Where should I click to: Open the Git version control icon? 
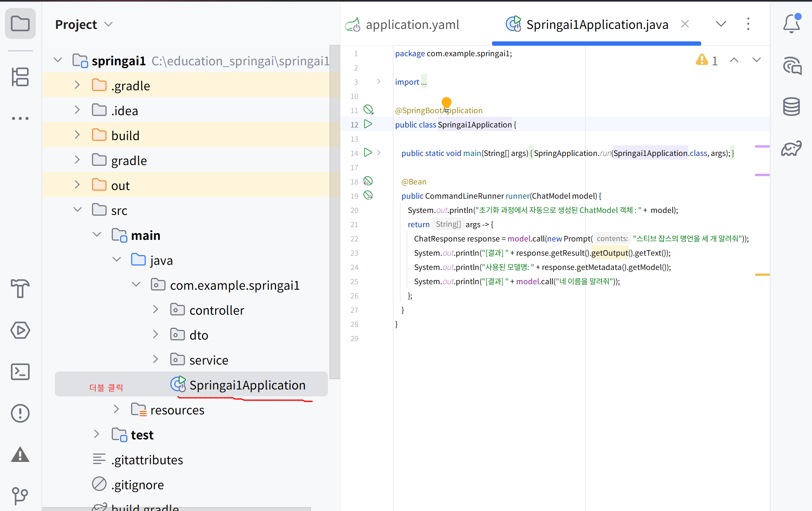point(20,496)
